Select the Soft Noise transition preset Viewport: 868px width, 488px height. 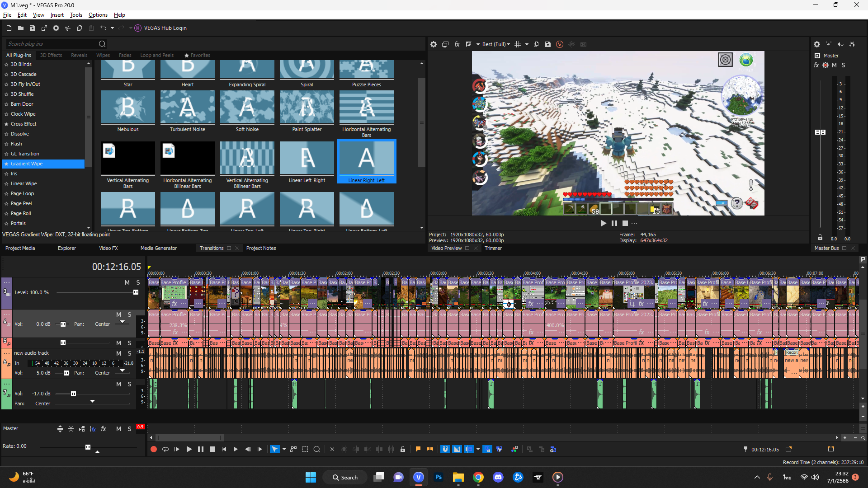[247, 111]
